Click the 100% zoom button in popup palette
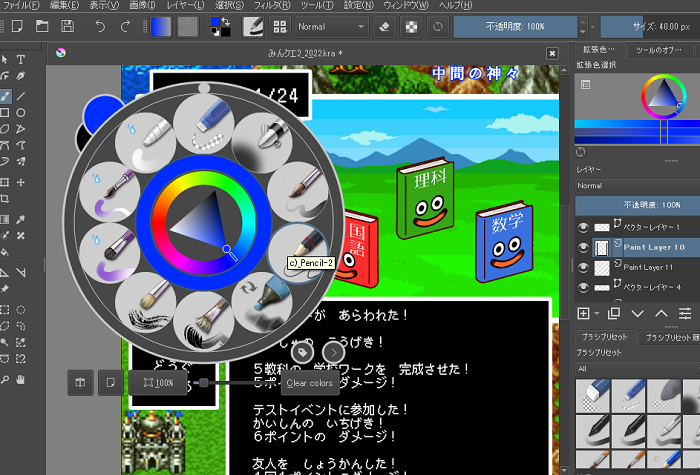The height and width of the screenshot is (475, 700). coord(158,382)
